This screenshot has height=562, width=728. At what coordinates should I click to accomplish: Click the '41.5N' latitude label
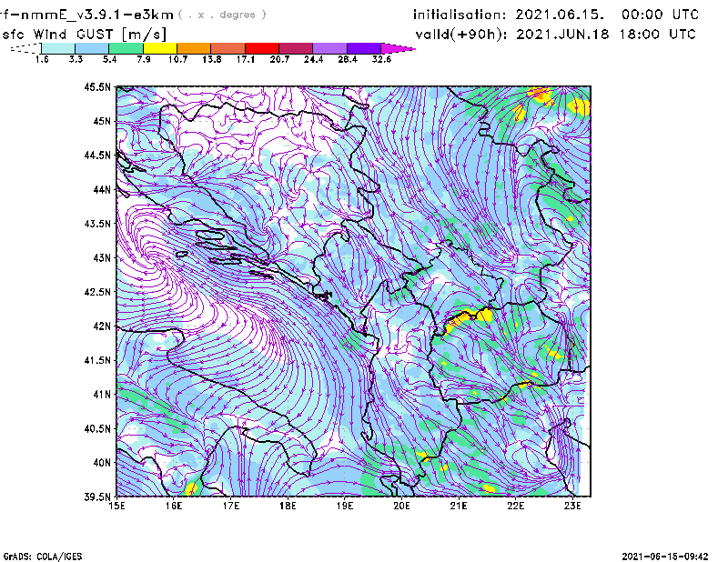97,360
